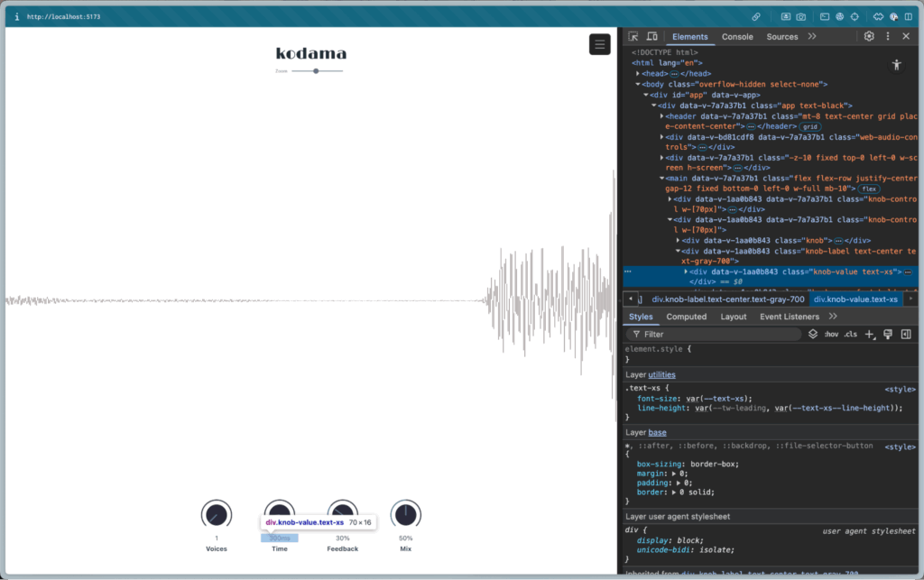Image resolution: width=924 pixels, height=580 pixels.
Task: Show more DevTools tabs via chevron
Action: click(812, 37)
